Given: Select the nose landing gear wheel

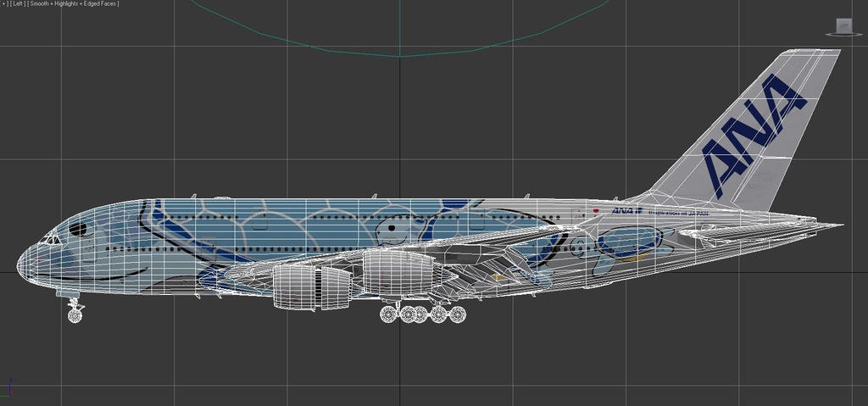Looking at the screenshot, I should click(x=75, y=315).
